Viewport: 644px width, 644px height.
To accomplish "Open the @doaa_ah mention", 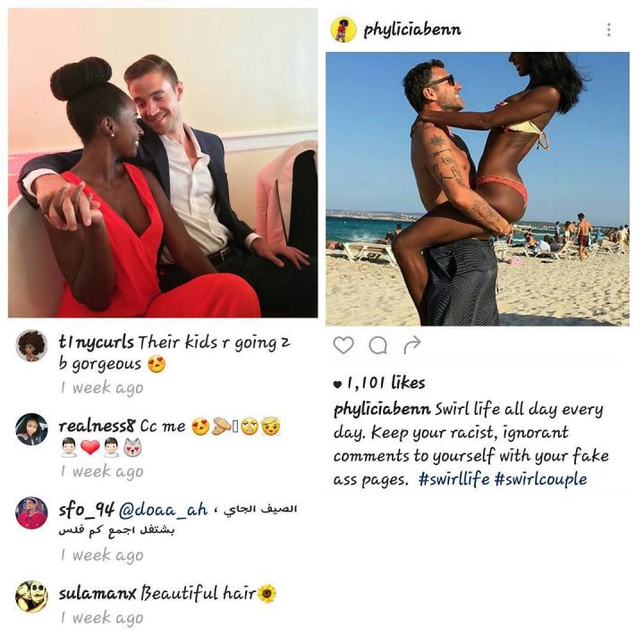I will 164,510.
